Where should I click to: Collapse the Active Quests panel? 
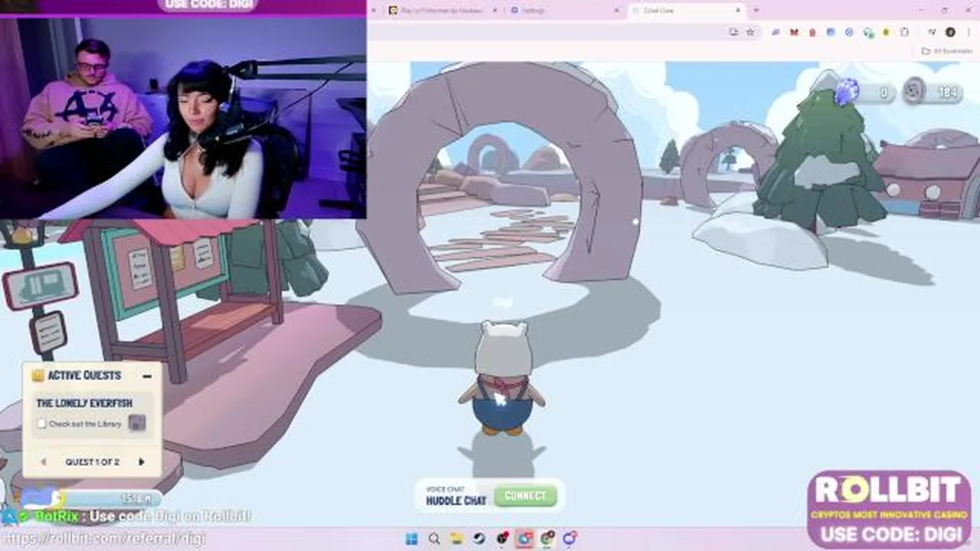[147, 376]
